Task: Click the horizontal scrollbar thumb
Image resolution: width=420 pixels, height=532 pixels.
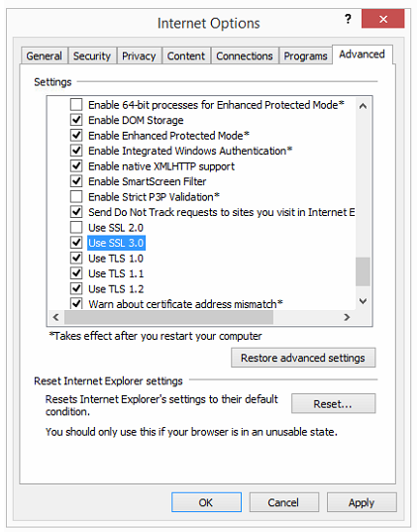Action: pyautogui.click(x=169, y=317)
